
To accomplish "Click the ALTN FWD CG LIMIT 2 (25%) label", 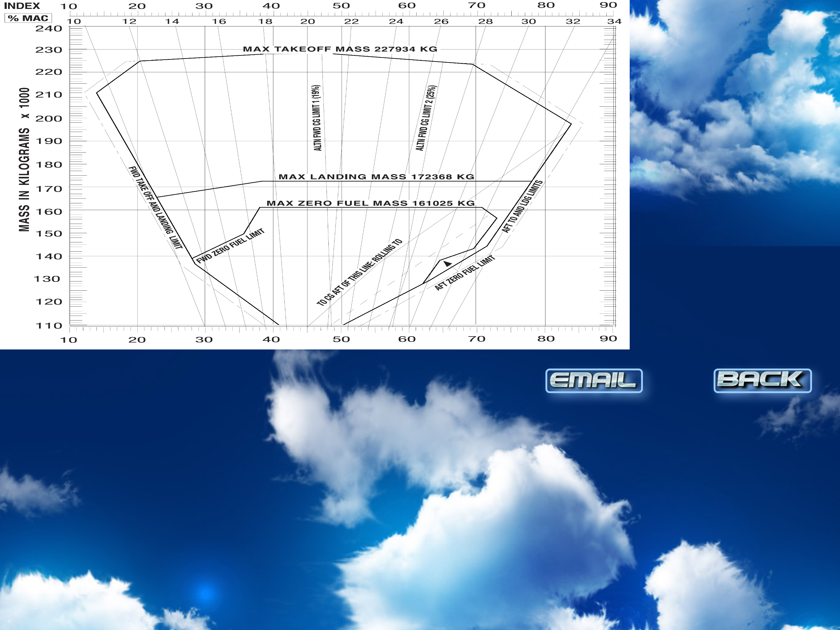I will (426, 118).
